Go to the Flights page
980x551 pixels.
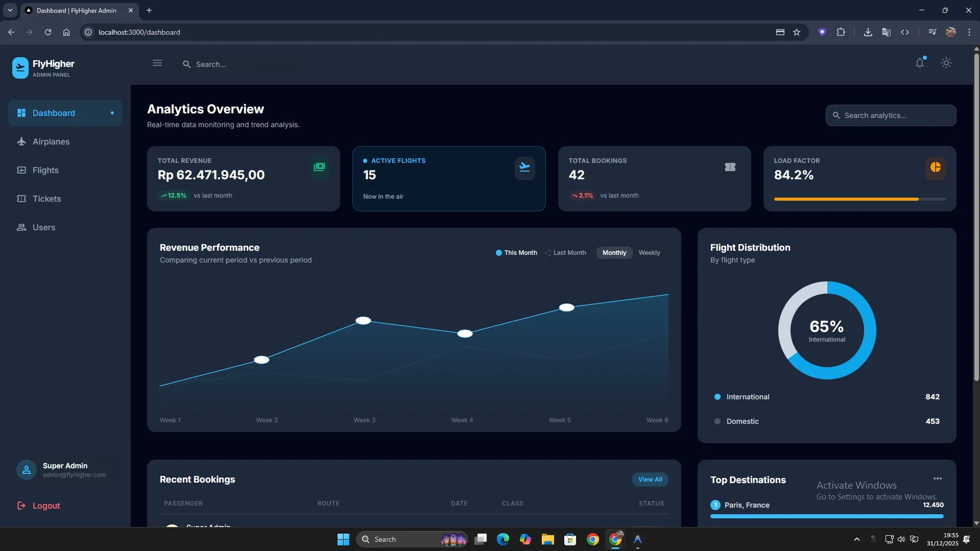coord(45,171)
